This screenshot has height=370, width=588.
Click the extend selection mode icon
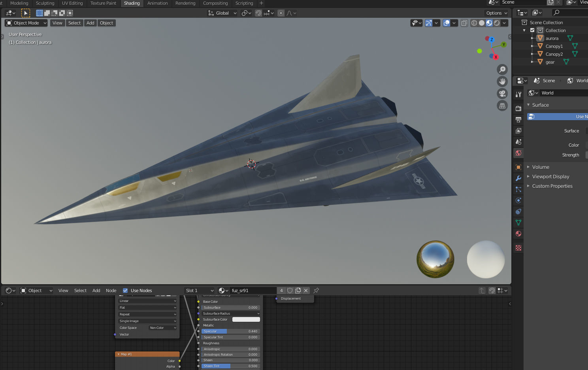47,13
